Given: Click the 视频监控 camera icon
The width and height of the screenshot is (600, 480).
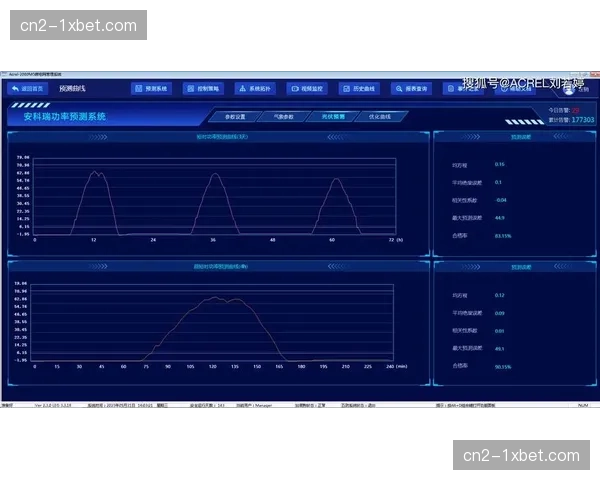Looking at the screenshot, I should coord(294,88).
